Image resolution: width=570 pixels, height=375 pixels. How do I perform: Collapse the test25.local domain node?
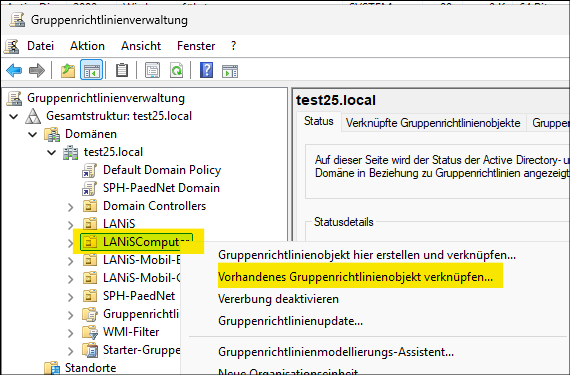(52, 153)
